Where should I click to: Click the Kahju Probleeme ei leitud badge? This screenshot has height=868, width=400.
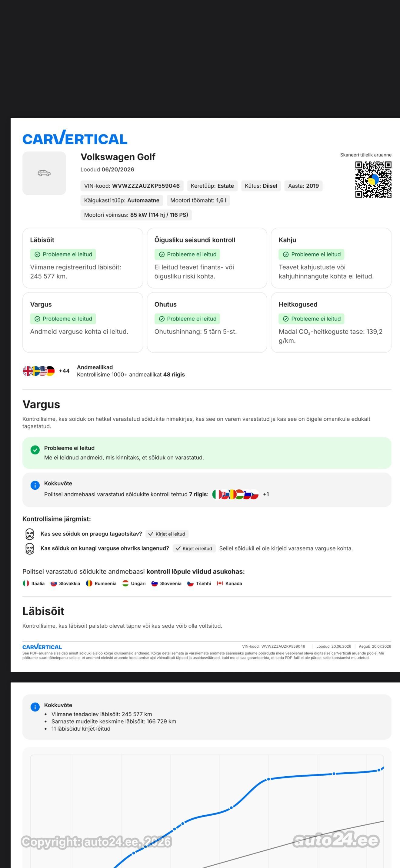[311, 255]
